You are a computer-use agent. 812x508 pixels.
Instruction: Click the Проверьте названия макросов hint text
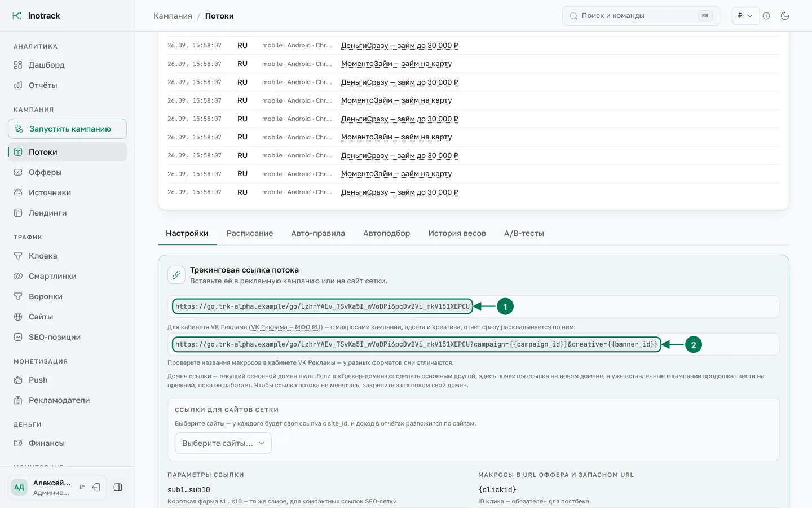[311, 362]
